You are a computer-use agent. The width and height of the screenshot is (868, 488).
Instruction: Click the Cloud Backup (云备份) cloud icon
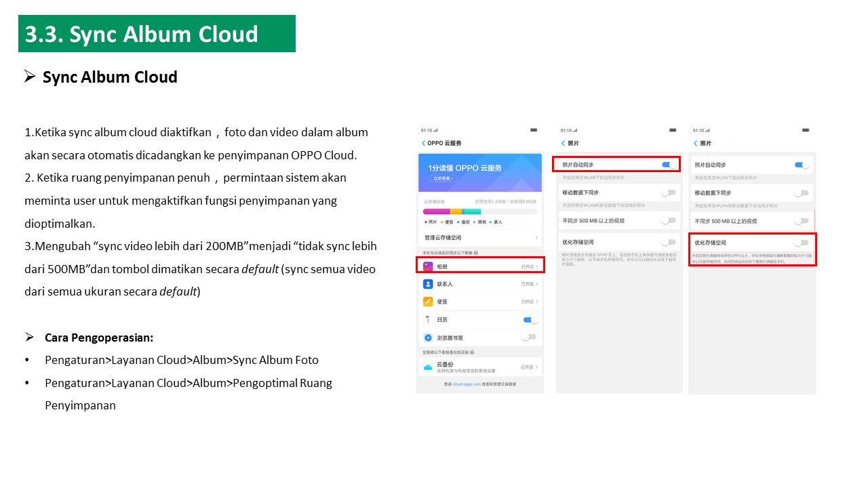pos(428,367)
